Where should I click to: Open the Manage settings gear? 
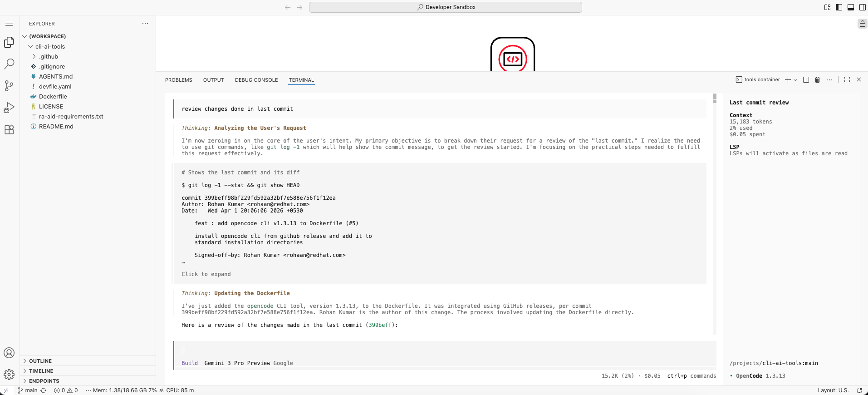[9, 375]
